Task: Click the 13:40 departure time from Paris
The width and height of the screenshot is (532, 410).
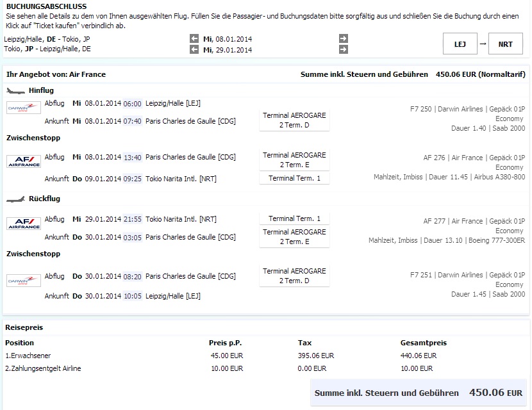Action: point(132,158)
